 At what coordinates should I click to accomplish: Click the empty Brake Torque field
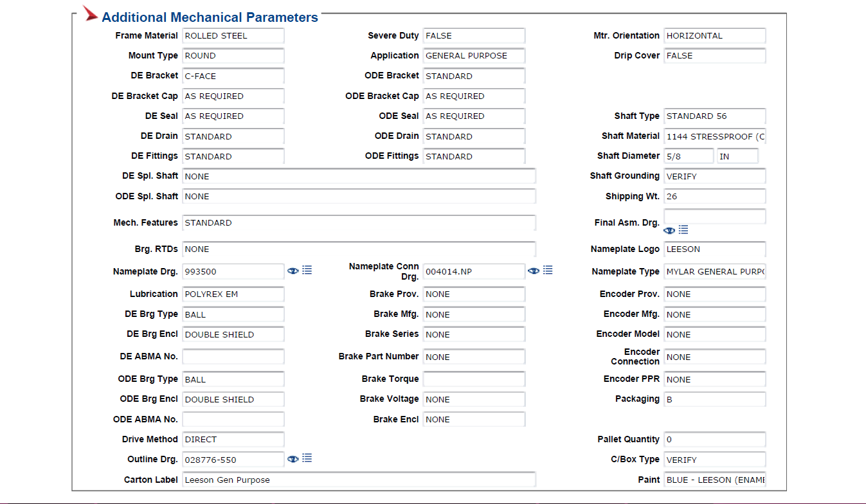474,379
